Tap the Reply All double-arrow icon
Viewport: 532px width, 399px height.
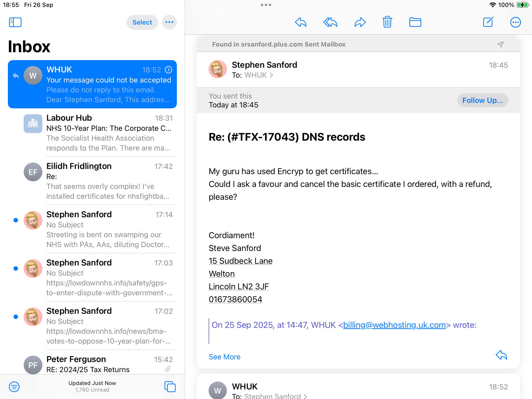click(x=330, y=22)
